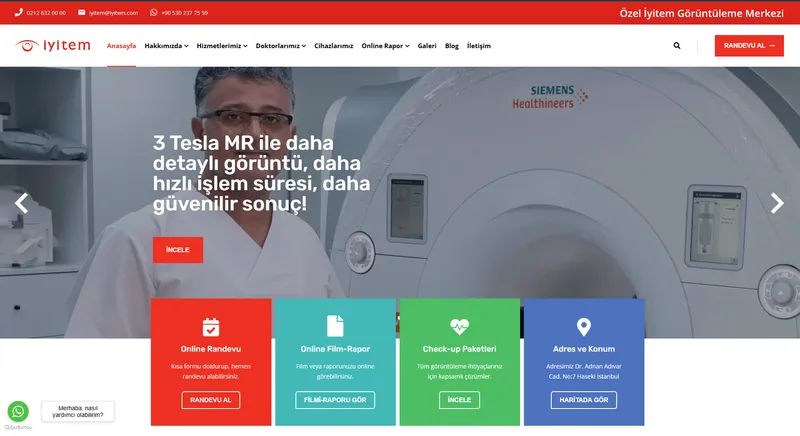Click the document icon in Online Film-Rapor card

coord(335,326)
